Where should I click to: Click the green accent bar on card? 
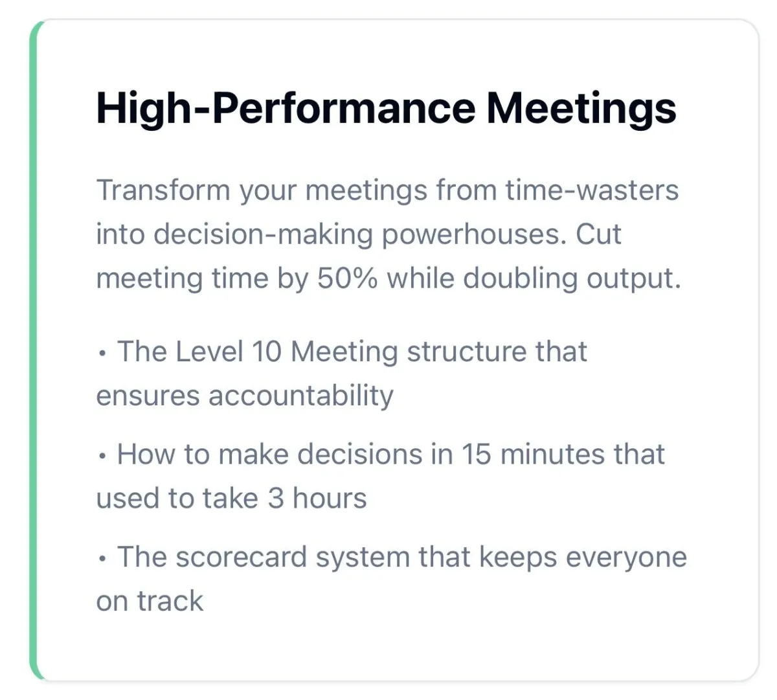tap(34, 350)
